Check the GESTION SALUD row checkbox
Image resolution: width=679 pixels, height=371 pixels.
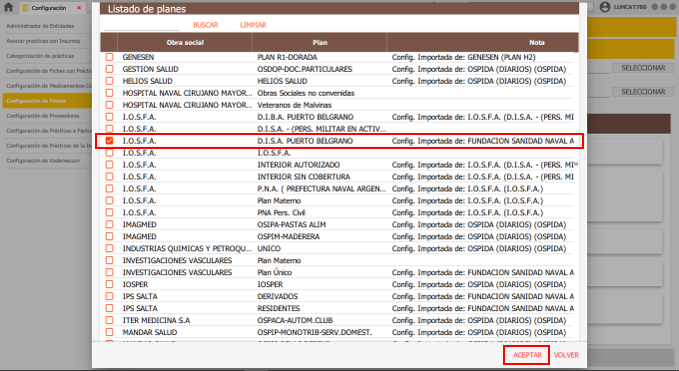pos(109,69)
